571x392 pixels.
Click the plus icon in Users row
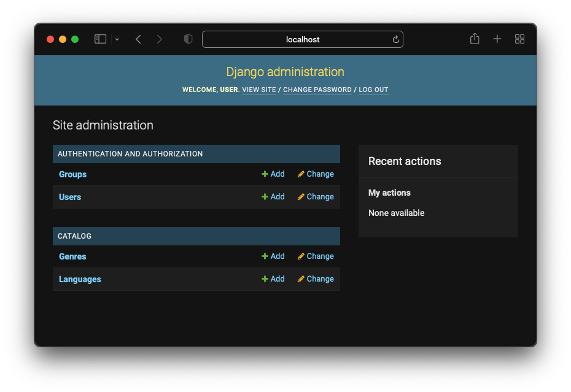[265, 196]
